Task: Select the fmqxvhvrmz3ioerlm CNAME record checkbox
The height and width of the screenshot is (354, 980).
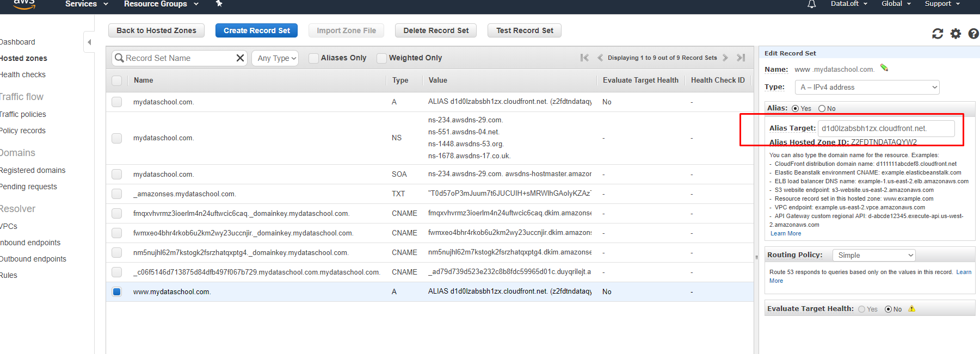Action: tap(116, 213)
